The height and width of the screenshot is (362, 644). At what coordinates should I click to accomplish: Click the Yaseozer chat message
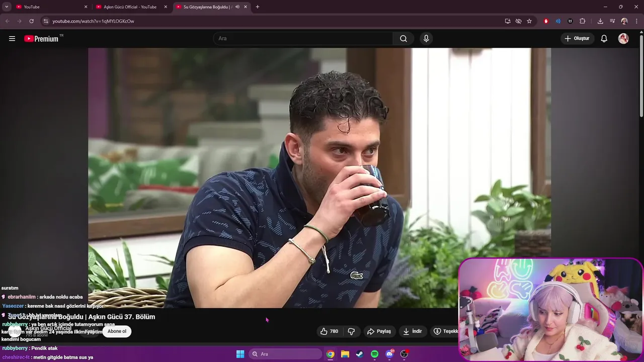click(53, 306)
